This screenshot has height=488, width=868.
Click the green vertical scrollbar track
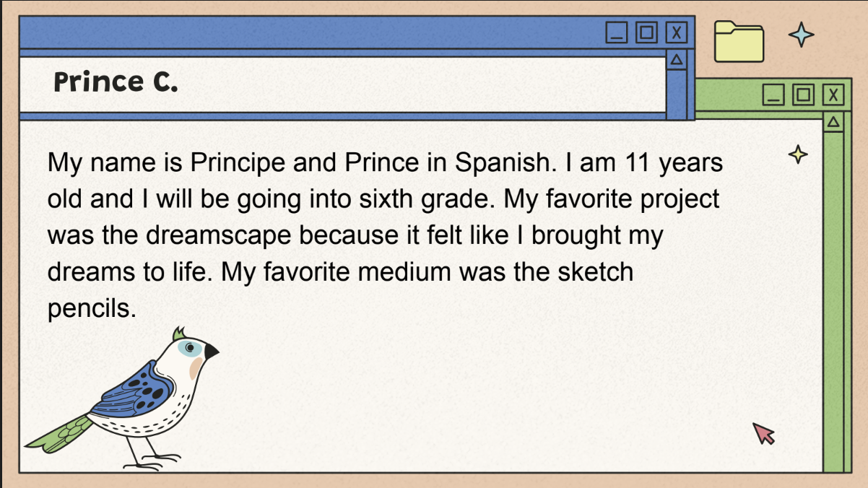click(833, 302)
